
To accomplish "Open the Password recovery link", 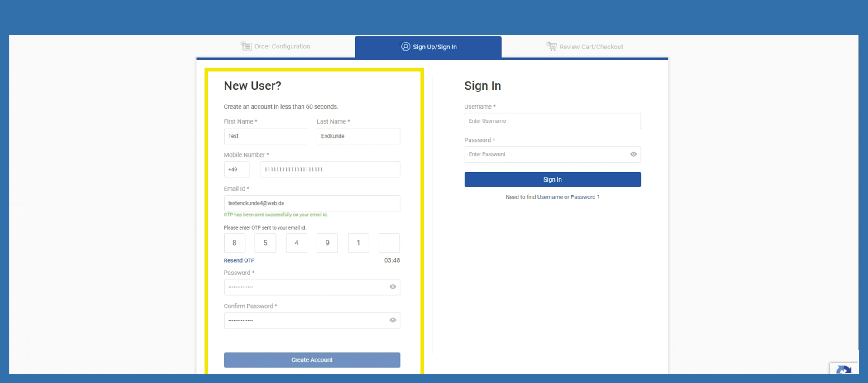I will click(x=583, y=197).
